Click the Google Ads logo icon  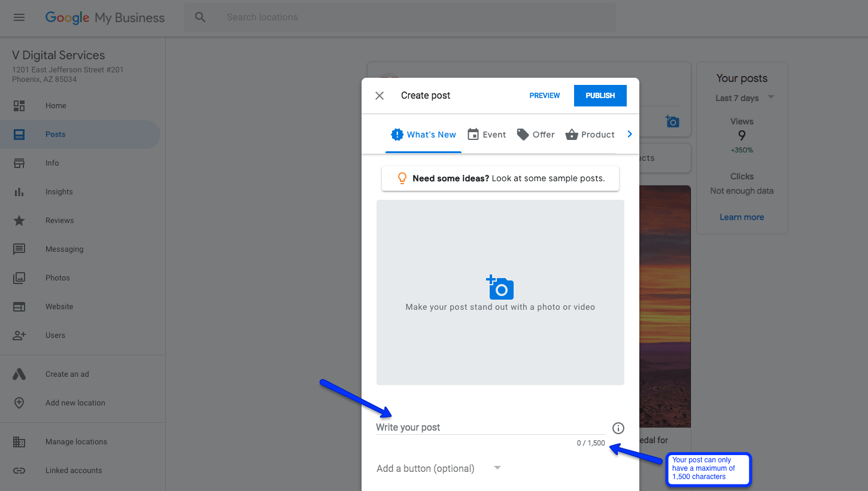point(19,374)
